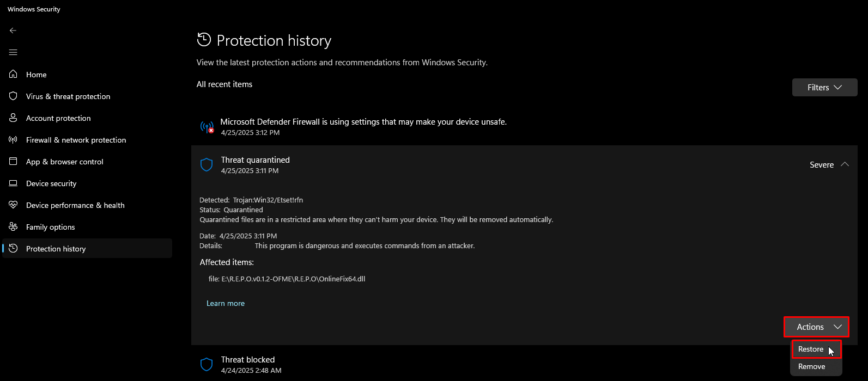868x381 pixels.
Task: Choose Remove from the Actions menu
Action: pyautogui.click(x=811, y=367)
